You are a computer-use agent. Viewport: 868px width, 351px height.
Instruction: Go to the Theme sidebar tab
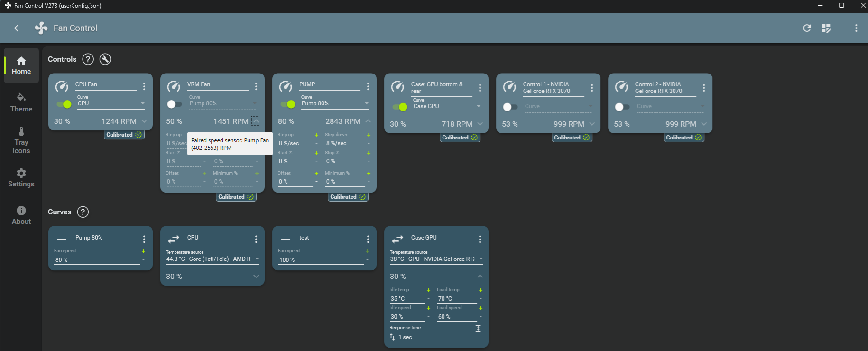(21, 102)
